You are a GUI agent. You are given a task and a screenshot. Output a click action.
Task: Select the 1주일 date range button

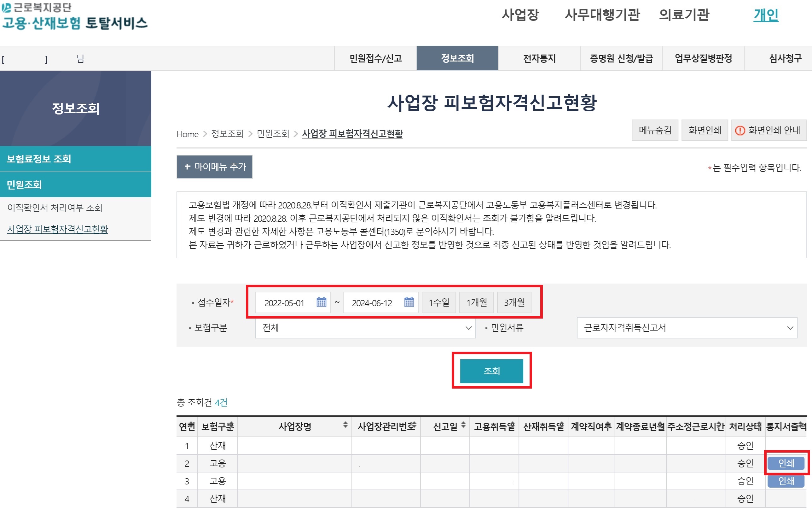(439, 302)
